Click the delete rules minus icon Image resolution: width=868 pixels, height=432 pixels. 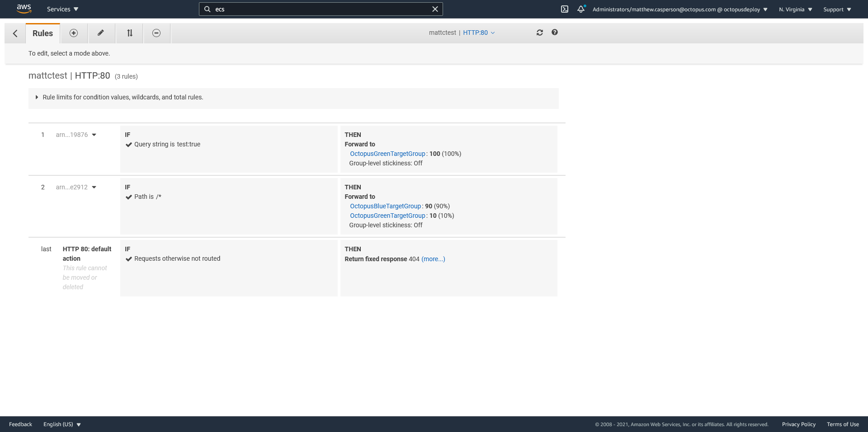click(x=156, y=33)
